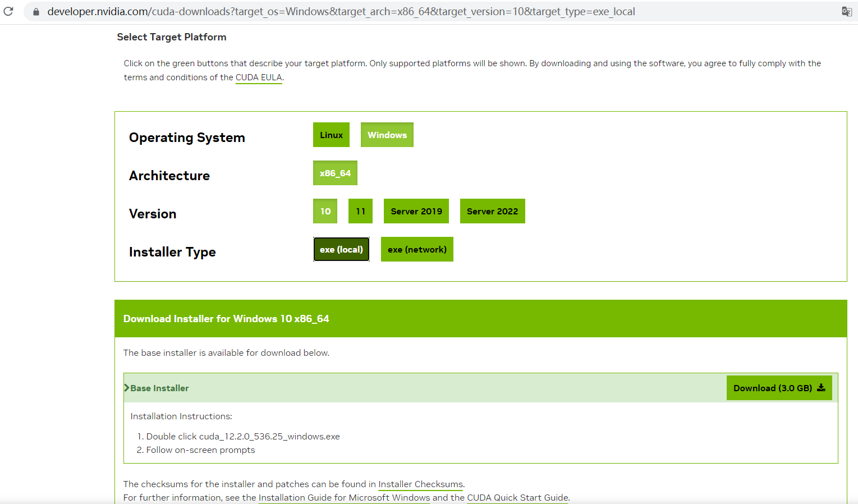
Task: Select Linux operating system
Action: click(331, 135)
